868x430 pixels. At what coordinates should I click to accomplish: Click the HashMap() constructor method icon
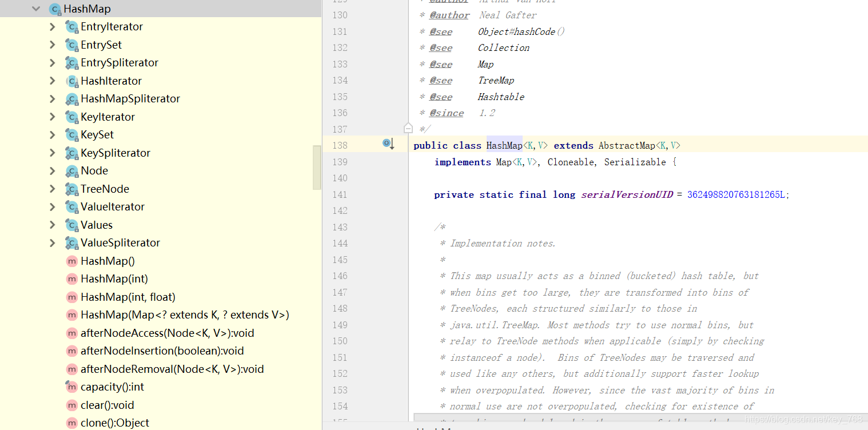(x=71, y=261)
